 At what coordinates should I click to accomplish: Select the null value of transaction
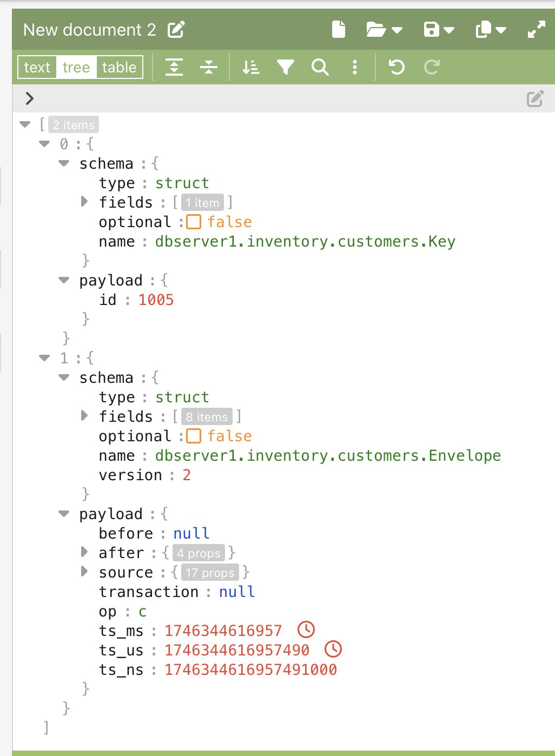[236, 592]
